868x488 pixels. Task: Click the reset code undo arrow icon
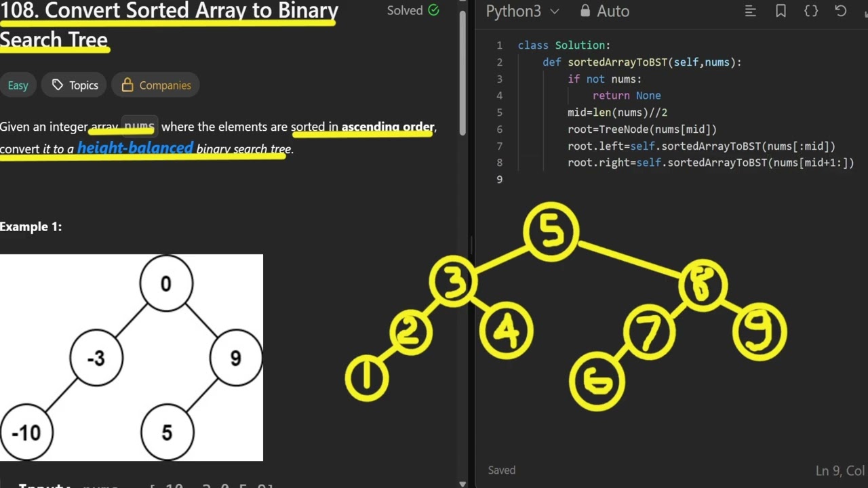click(x=841, y=11)
